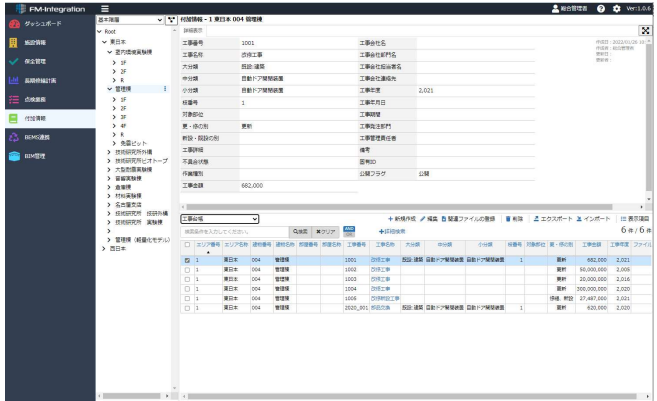Select the 付加情報 green book icon
This screenshot has width=657, height=401.
[x=13, y=119]
